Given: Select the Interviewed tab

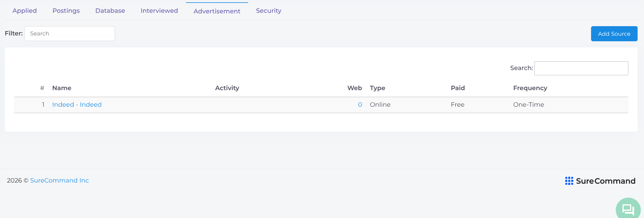Looking at the screenshot, I should 159,11.
